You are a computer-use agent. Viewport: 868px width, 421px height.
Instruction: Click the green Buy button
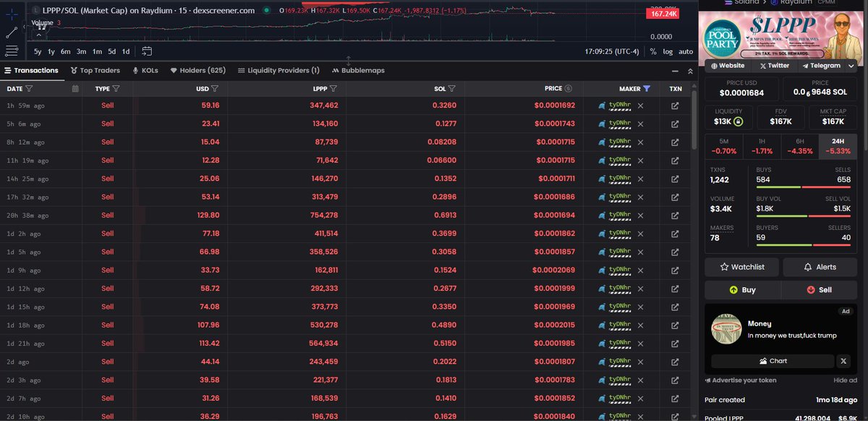coord(742,290)
